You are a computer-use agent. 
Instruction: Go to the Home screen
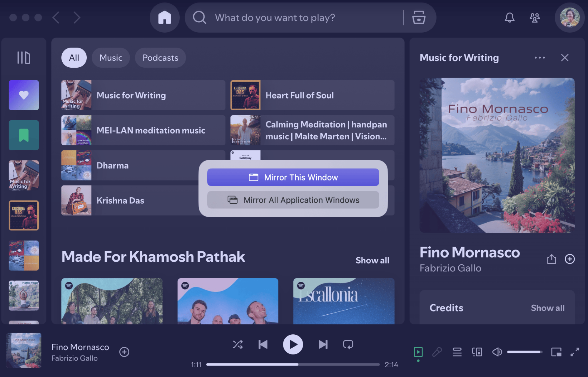165,18
